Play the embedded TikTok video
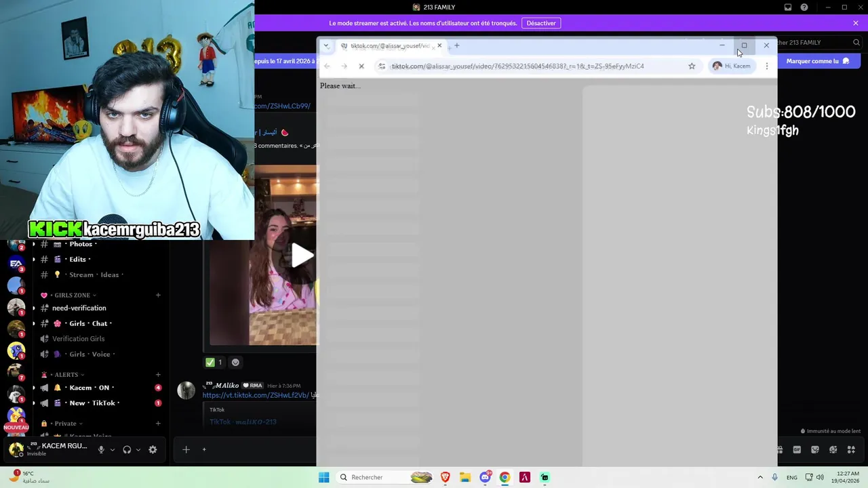 point(302,256)
